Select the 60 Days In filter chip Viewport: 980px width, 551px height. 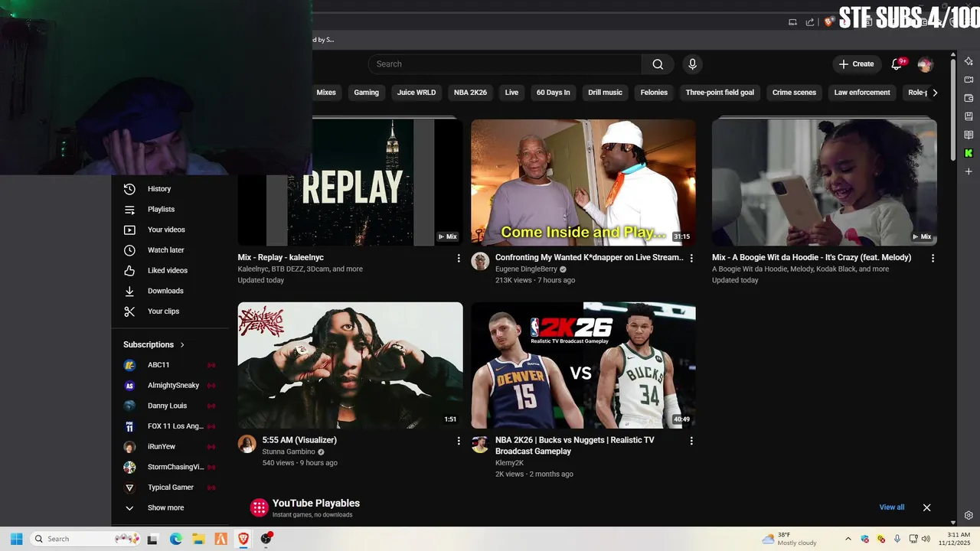[553, 93]
